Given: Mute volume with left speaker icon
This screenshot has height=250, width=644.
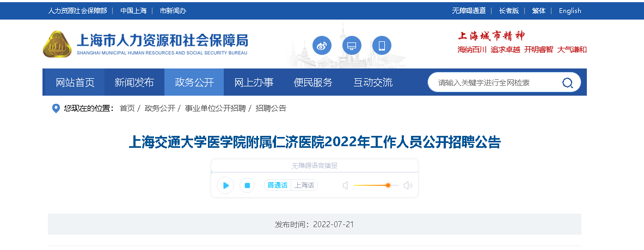Looking at the screenshot, I should click(x=345, y=186).
